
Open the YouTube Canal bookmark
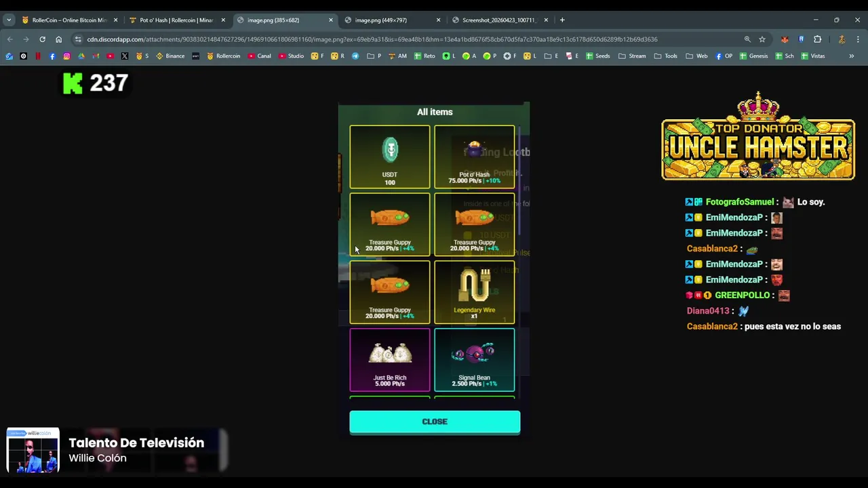coord(259,56)
